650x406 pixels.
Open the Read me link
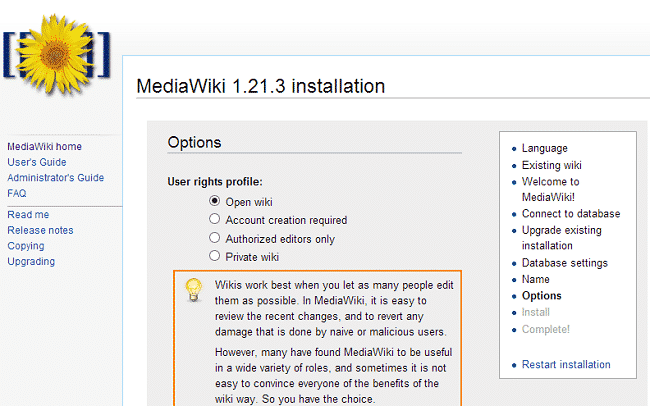coord(28,214)
